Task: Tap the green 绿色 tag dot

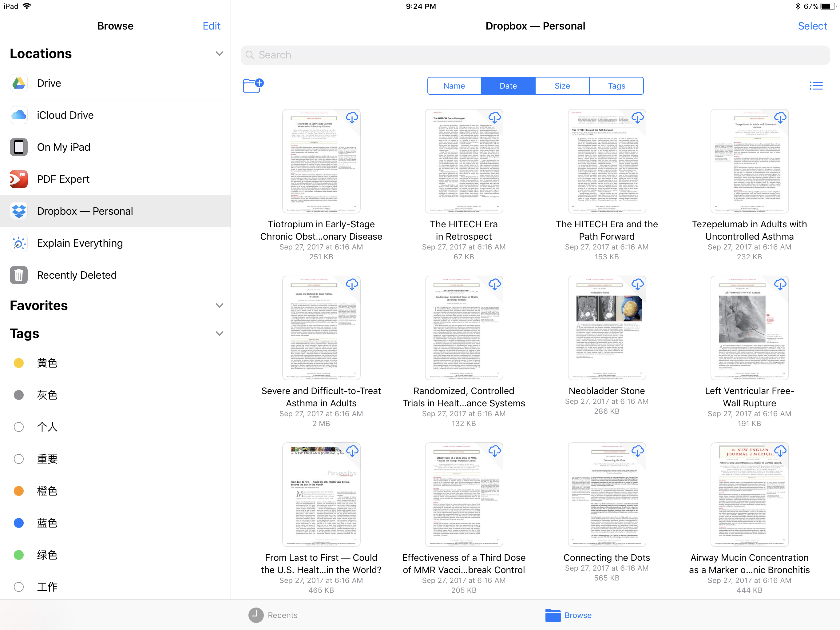Action: click(x=19, y=555)
